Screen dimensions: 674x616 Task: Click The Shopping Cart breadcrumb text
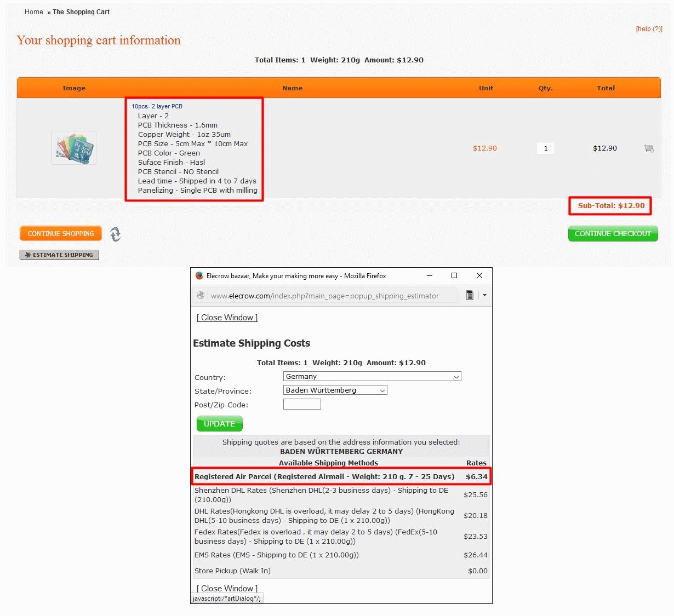click(81, 11)
